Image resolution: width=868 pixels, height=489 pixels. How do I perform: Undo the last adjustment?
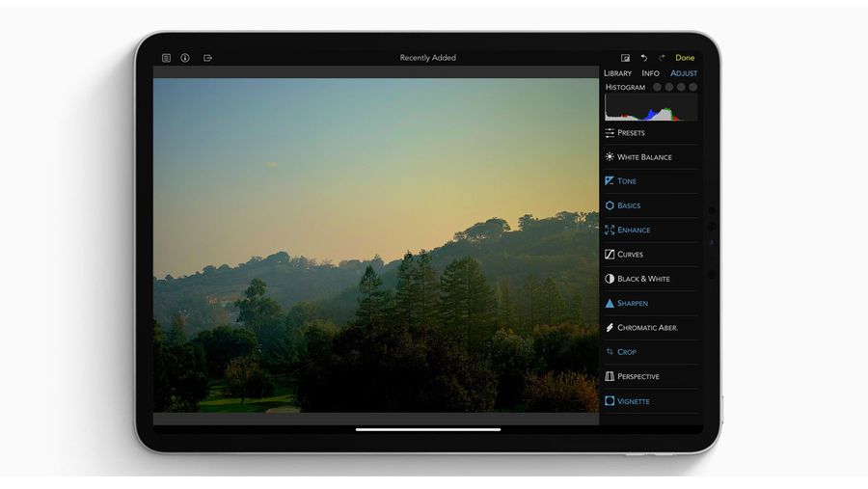tap(644, 58)
